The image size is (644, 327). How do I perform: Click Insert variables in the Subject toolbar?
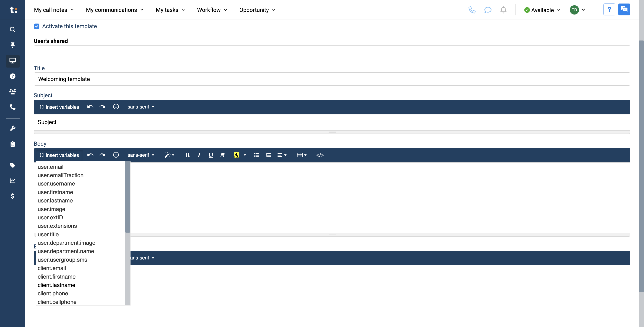pyautogui.click(x=59, y=107)
